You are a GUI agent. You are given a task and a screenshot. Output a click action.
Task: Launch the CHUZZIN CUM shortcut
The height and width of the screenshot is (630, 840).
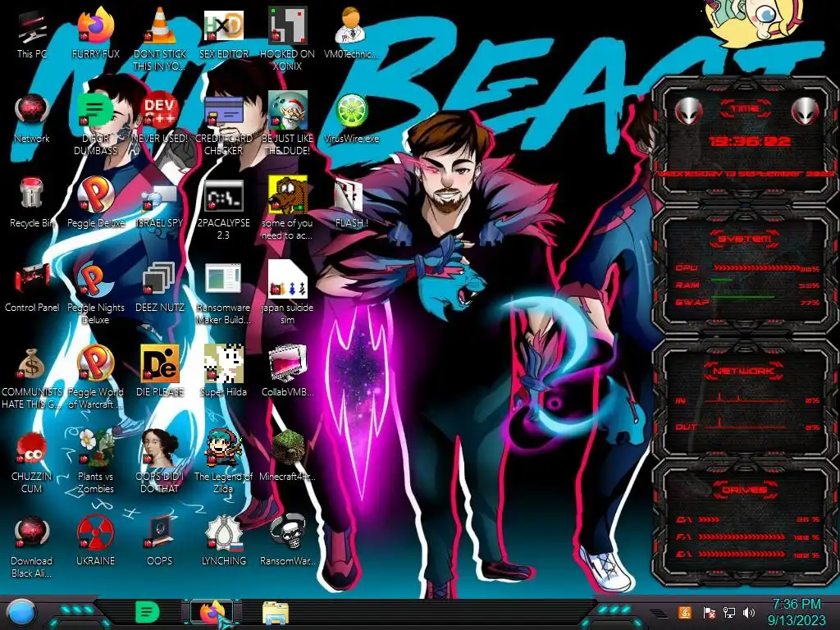pyautogui.click(x=32, y=448)
